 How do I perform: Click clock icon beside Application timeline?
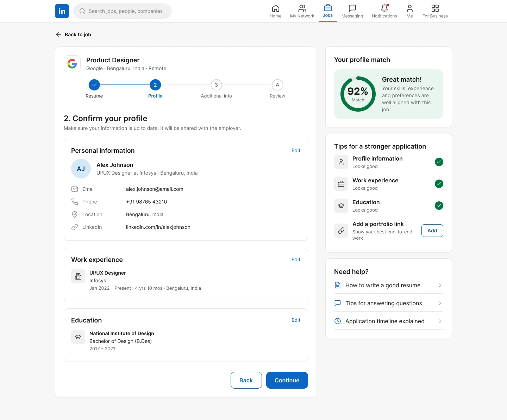338,321
